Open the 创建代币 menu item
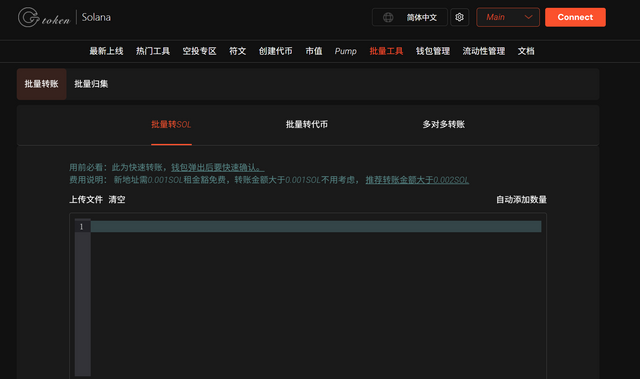The width and height of the screenshot is (640, 379). point(276,51)
